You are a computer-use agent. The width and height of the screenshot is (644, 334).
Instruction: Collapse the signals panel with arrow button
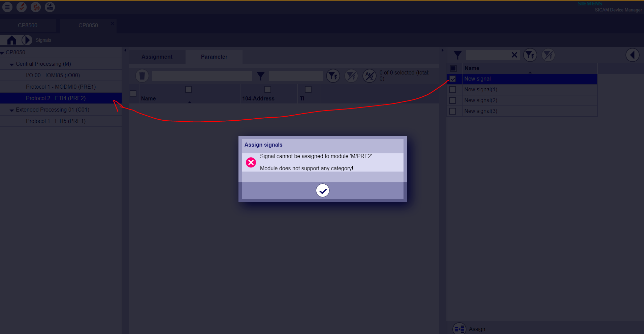pos(632,55)
